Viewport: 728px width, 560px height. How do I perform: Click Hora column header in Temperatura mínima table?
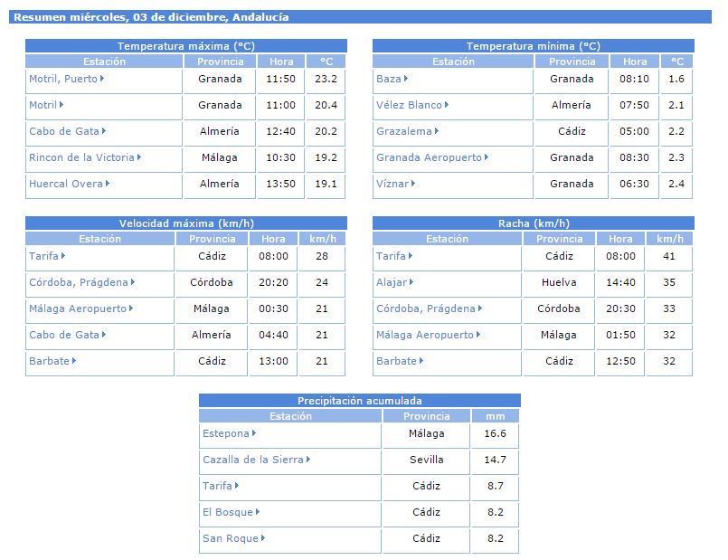635,62
